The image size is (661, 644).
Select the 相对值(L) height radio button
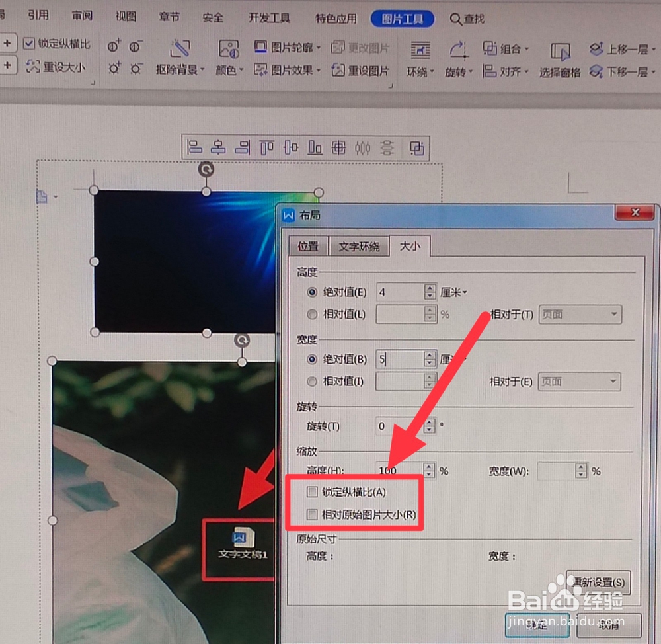311,314
